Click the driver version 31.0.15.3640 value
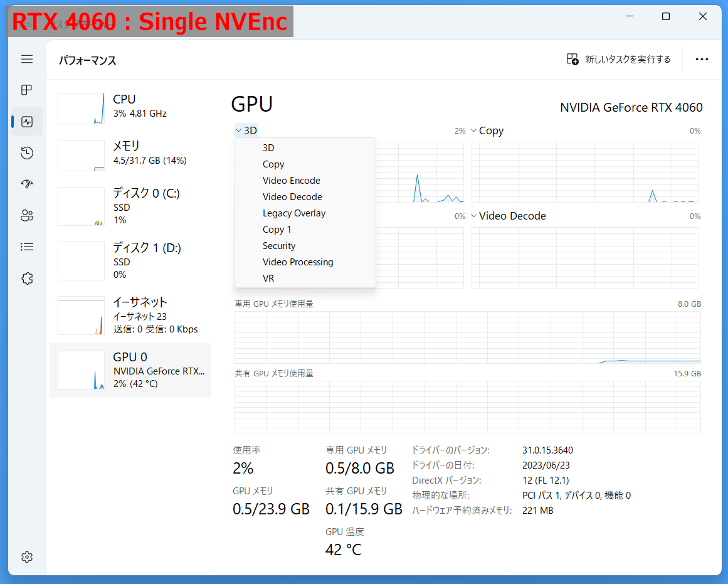728x584 pixels. click(547, 450)
